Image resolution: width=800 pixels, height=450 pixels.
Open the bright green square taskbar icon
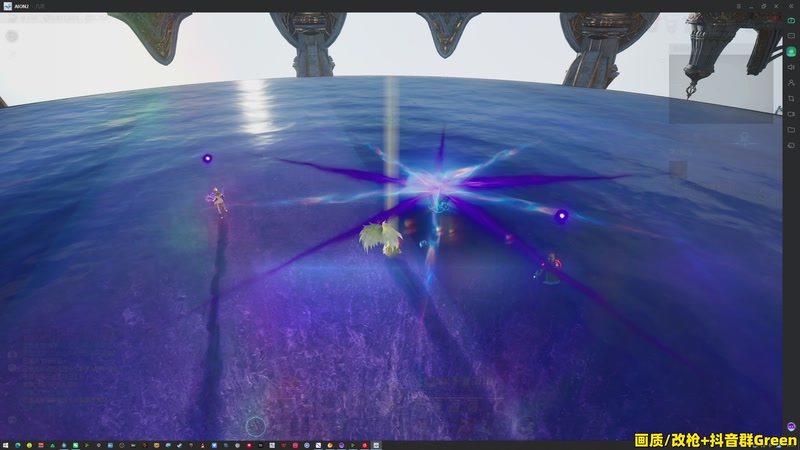[75, 445]
